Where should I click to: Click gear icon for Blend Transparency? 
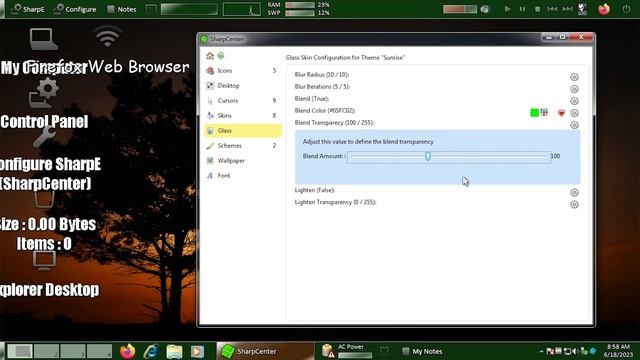coord(574,125)
